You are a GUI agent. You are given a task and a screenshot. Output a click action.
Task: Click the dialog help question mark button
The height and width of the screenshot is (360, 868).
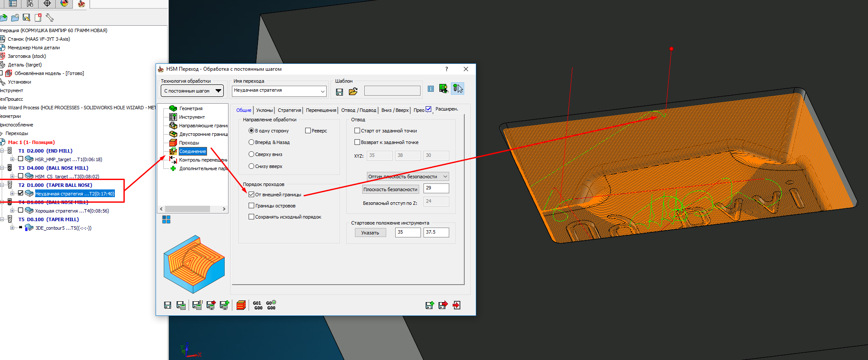click(x=447, y=69)
